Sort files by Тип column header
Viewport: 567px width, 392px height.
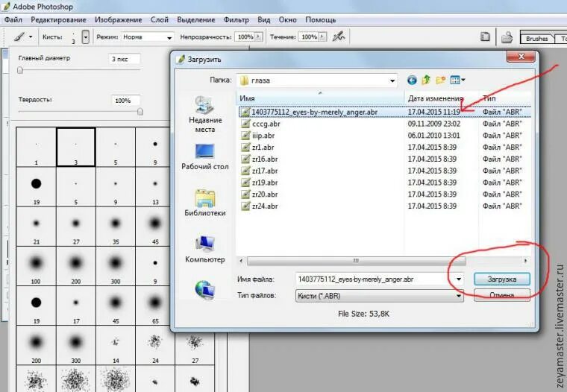(505, 98)
